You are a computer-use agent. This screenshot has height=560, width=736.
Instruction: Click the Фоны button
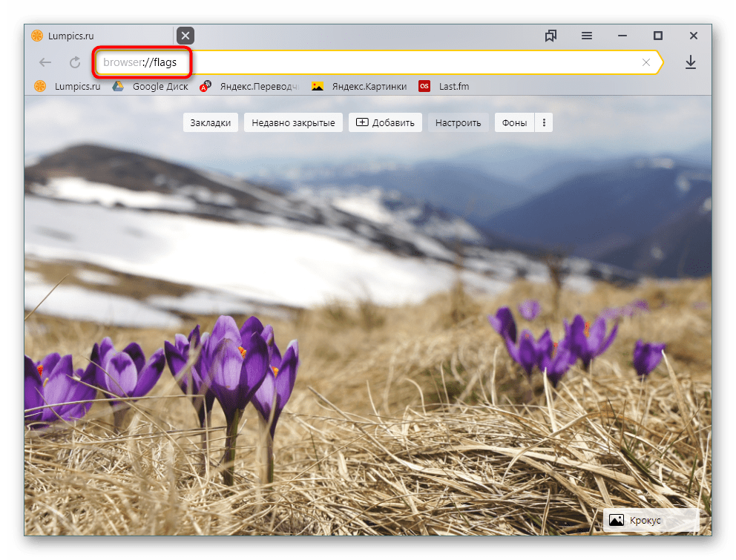514,122
